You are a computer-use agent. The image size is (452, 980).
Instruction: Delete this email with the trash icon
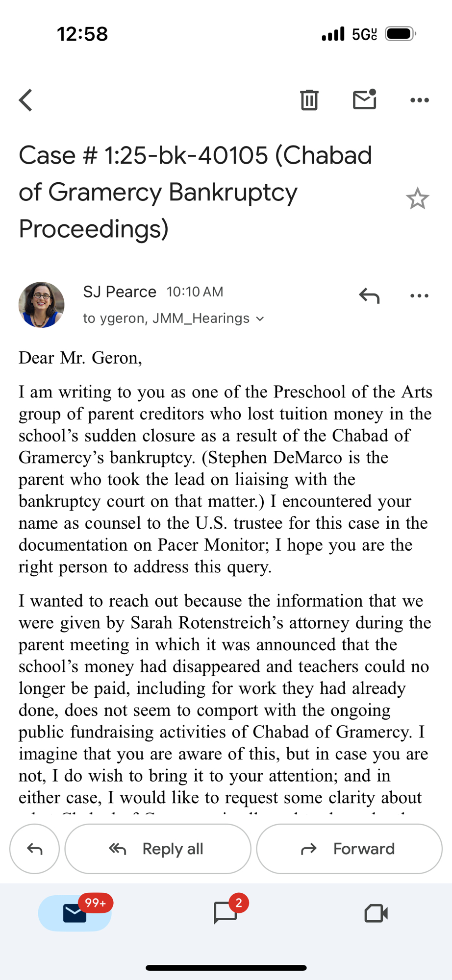coord(309,100)
